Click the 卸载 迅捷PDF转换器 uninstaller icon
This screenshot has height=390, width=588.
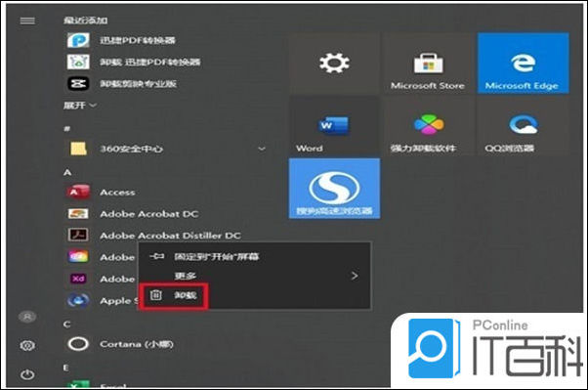[78, 62]
